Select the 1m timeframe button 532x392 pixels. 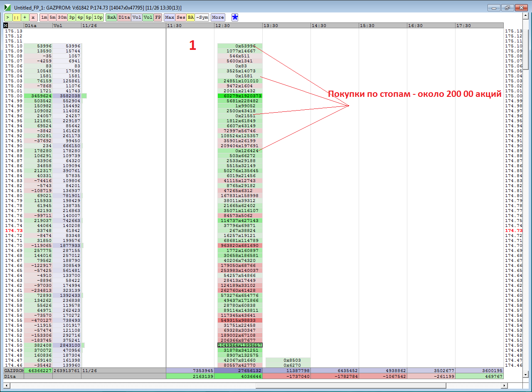pyautogui.click(x=44, y=17)
